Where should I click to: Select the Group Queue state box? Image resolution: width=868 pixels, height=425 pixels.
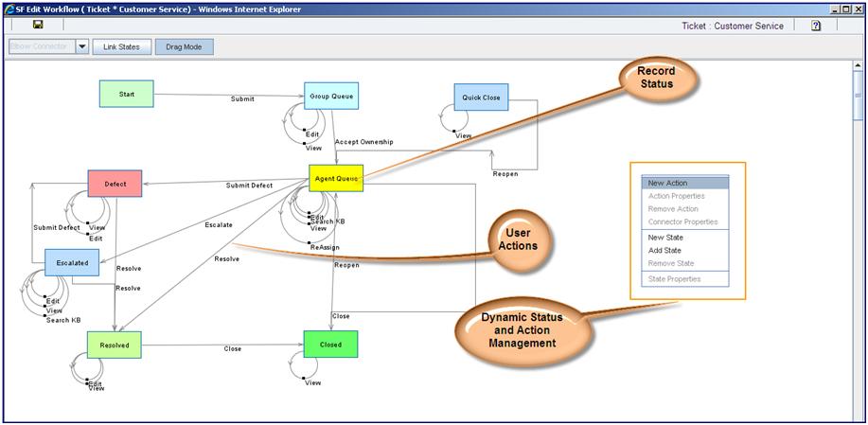click(x=331, y=97)
